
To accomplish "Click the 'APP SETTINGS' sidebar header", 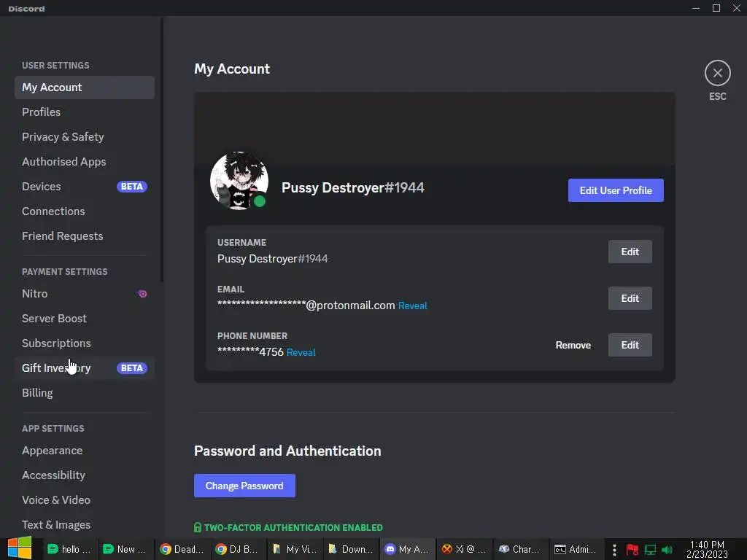I will 53,428.
